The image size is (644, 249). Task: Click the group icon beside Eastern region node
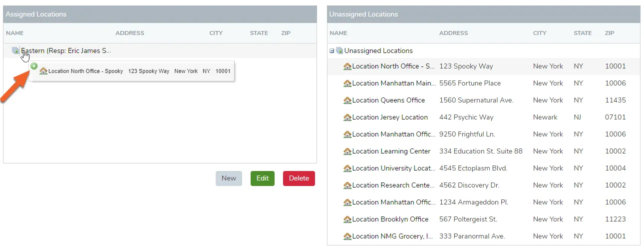click(x=15, y=50)
